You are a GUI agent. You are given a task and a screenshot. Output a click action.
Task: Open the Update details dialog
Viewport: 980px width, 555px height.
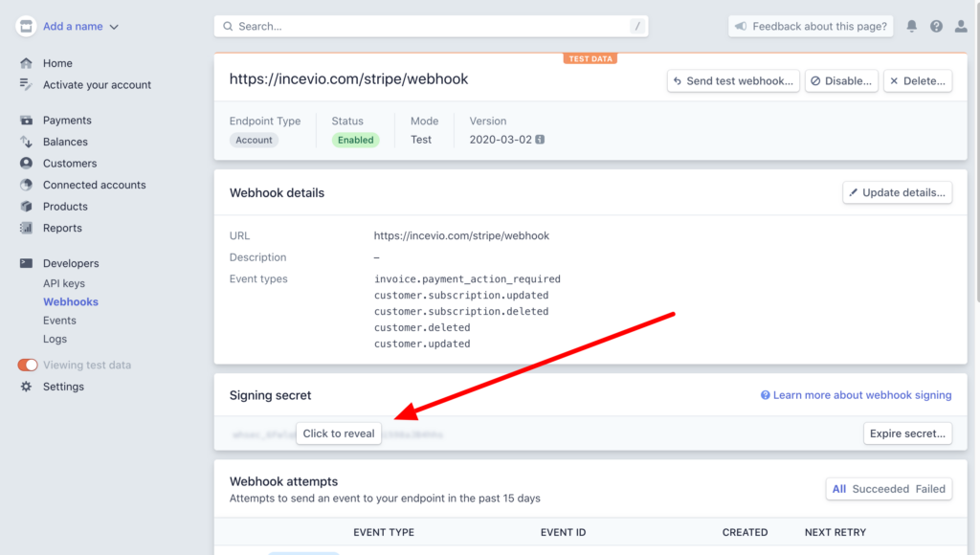pyautogui.click(x=897, y=191)
